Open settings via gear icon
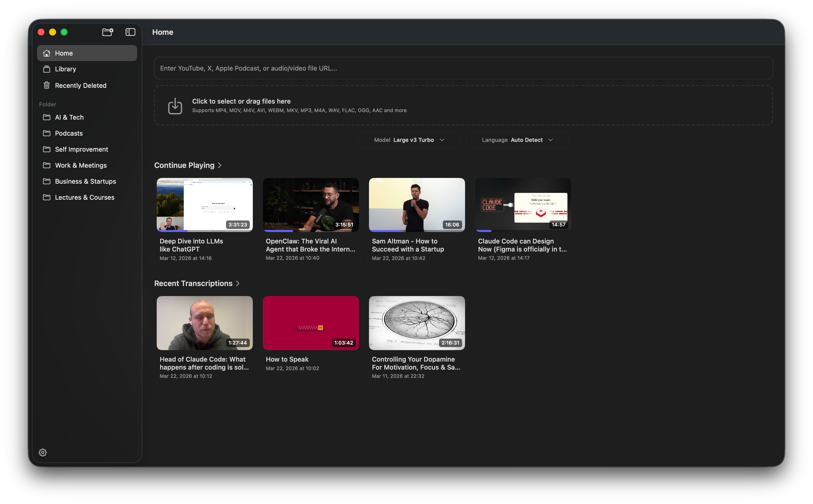813x504 pixels. [x=43, y=452]
